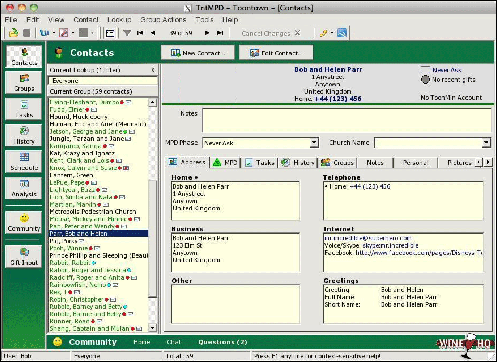Switch to the Groups tab
This screenshot has width=497, height=362.
point(337,162)
